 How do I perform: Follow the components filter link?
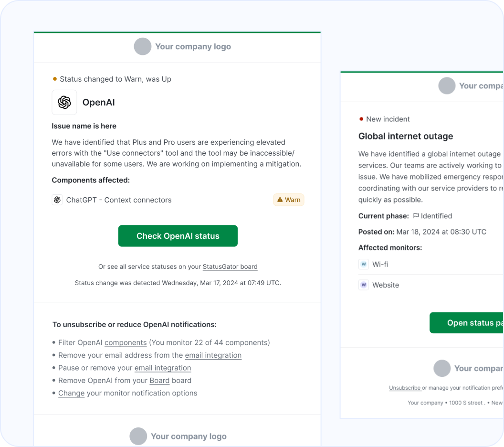pyautogui.click(x=126, y=342)
